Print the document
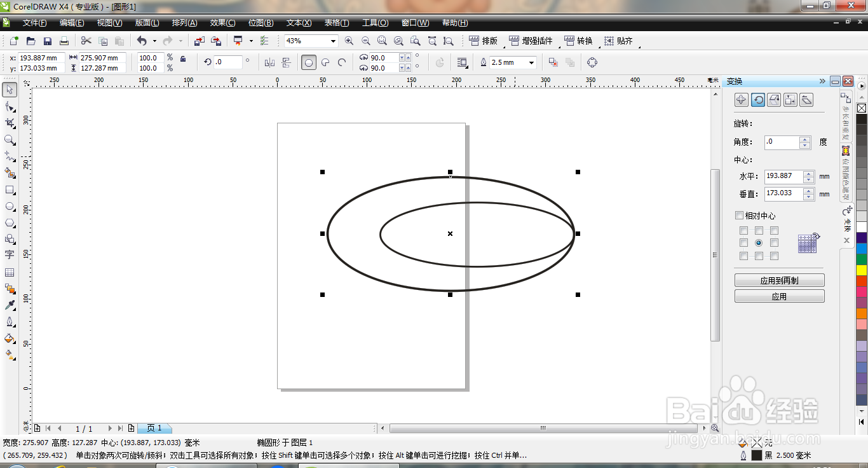868x468 pixels. pos(64,41)
